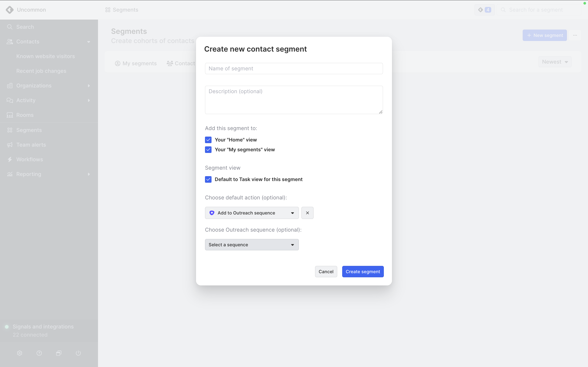Open the help question mark icon
588x367 pixels.
(x=39, y=353)
